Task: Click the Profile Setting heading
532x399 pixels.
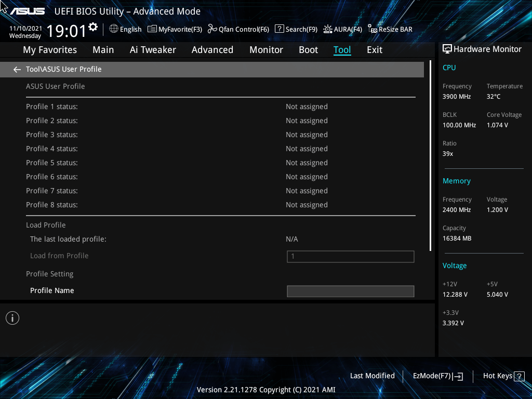Action: point(49,274)
